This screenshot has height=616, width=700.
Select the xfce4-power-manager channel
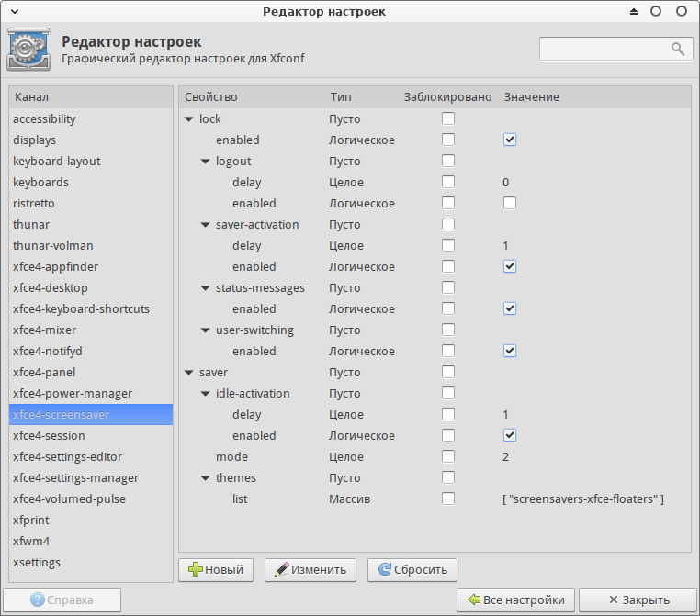tap(91, 394)
